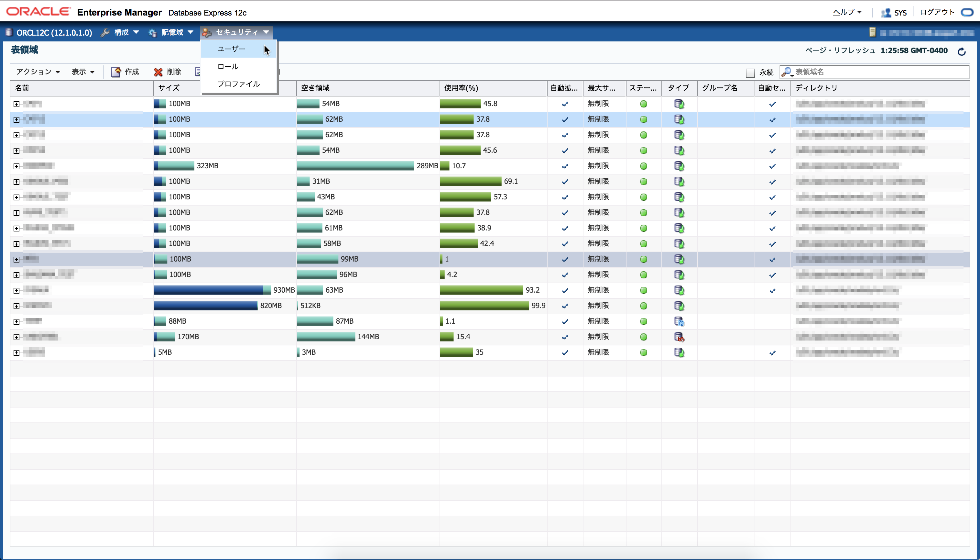980x560 pixels.
Task: Open the アクション dropdown
Action: coord(38,72)
